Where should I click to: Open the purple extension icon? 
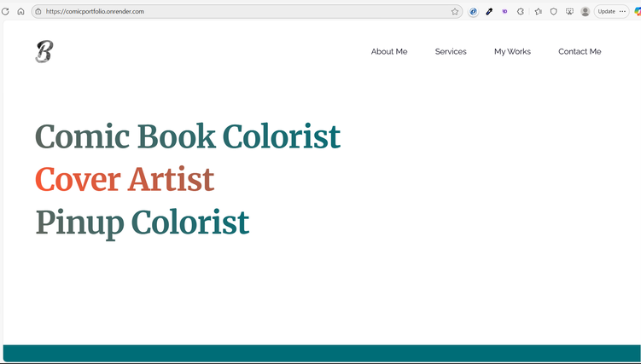click(x=504, y=11)
